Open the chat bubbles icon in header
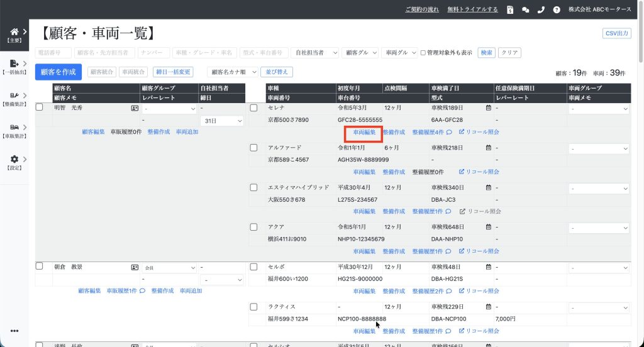 (526, 9)
